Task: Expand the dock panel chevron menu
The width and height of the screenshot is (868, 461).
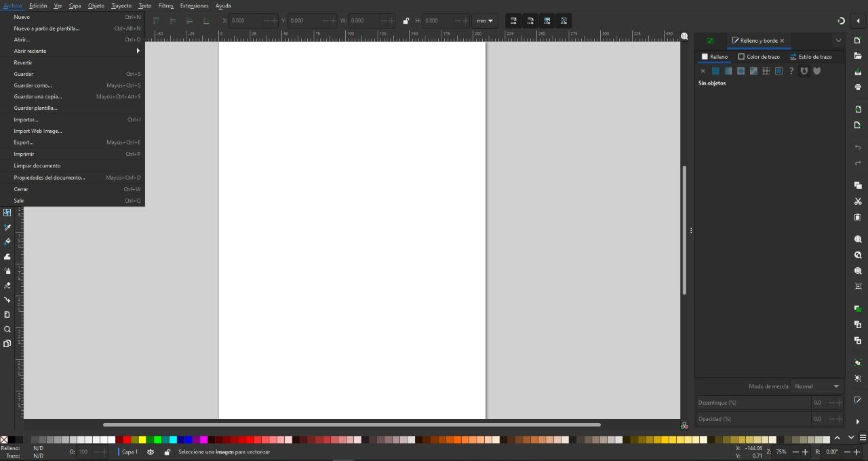Action: pyautogui.click(x=838, y=41)
